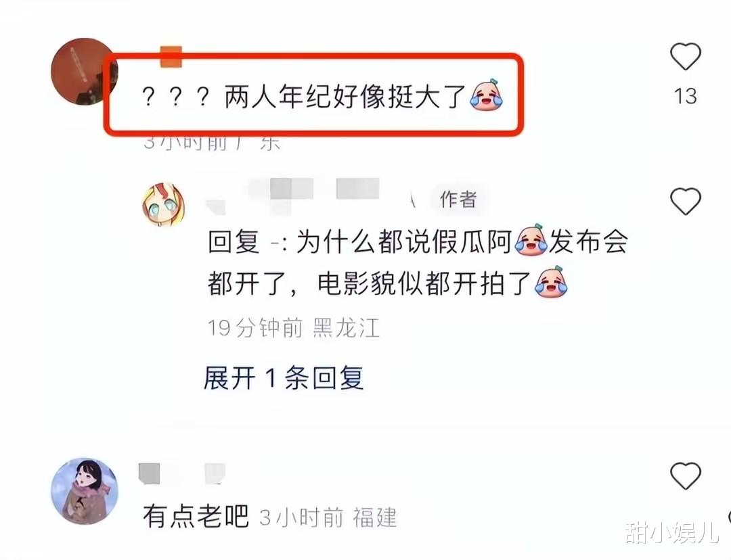Click the '作者' author badge
The height and width of the screenshot is (560, 731).
[458, 200]
